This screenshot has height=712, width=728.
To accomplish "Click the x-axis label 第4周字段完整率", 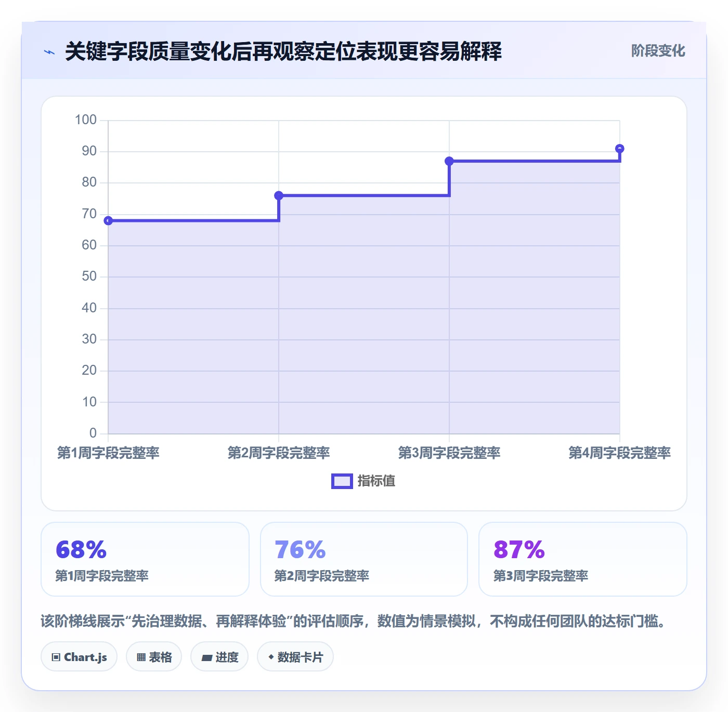I will [x=620, y=453].
